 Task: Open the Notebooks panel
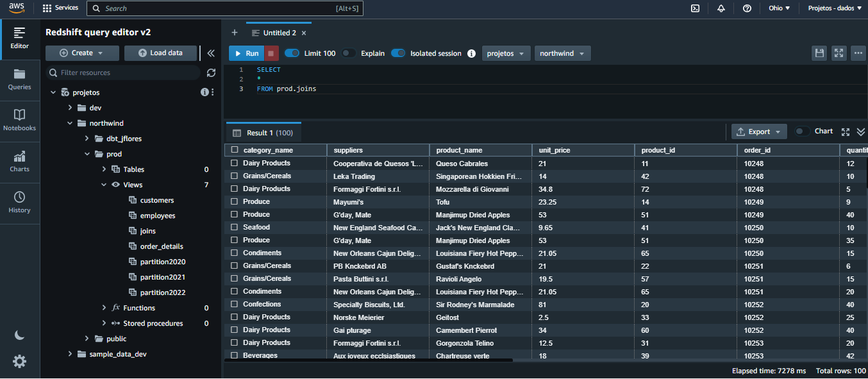click(x=20, y=122)
